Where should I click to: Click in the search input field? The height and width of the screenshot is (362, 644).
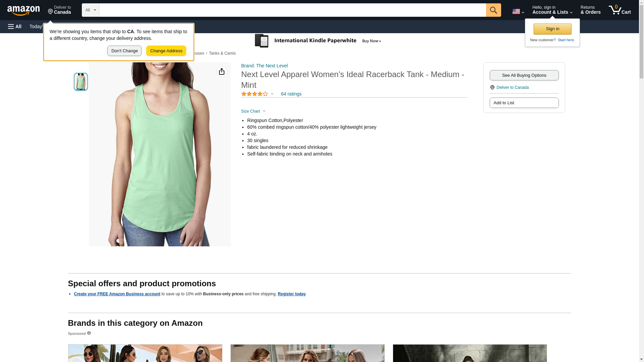[292, 10]
